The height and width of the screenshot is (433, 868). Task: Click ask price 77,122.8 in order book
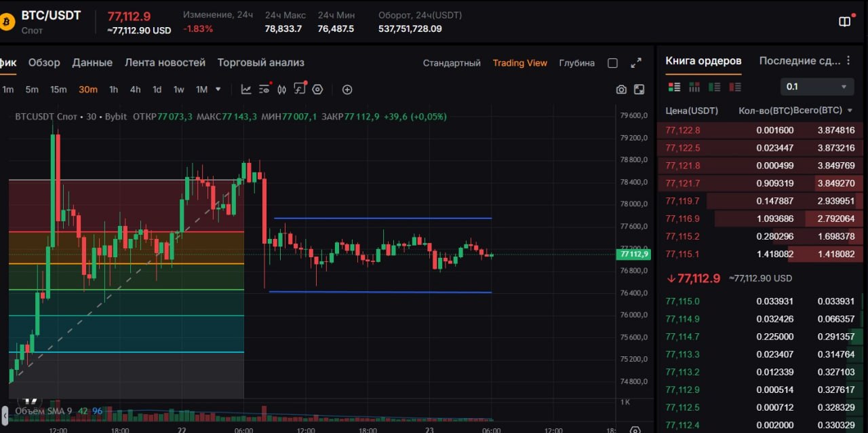(683, 130)
